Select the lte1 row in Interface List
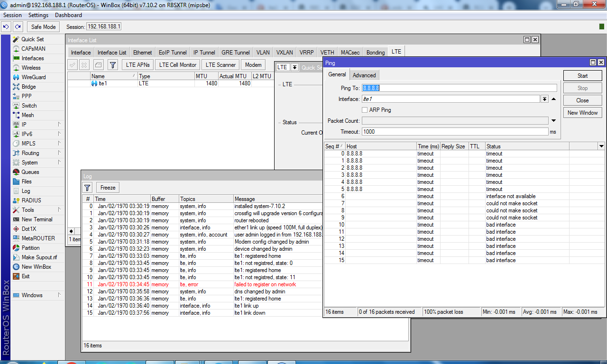The height and width of the screenshot is (364, 607). pos(171,83)
